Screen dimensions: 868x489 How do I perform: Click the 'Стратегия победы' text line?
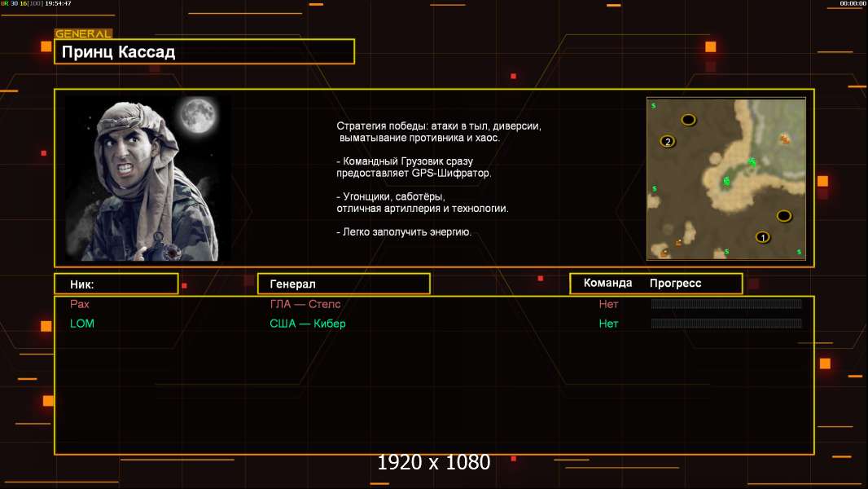(x=439, y=126)
